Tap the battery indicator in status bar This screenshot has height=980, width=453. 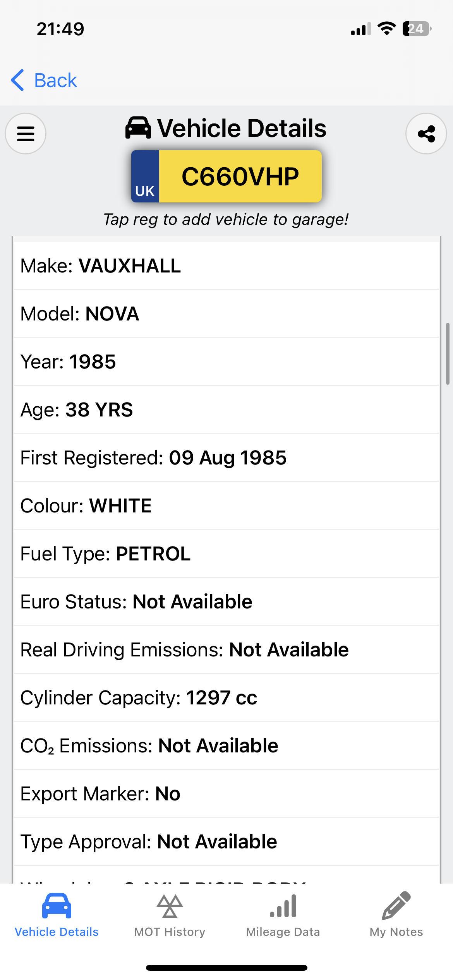point(417,29)
